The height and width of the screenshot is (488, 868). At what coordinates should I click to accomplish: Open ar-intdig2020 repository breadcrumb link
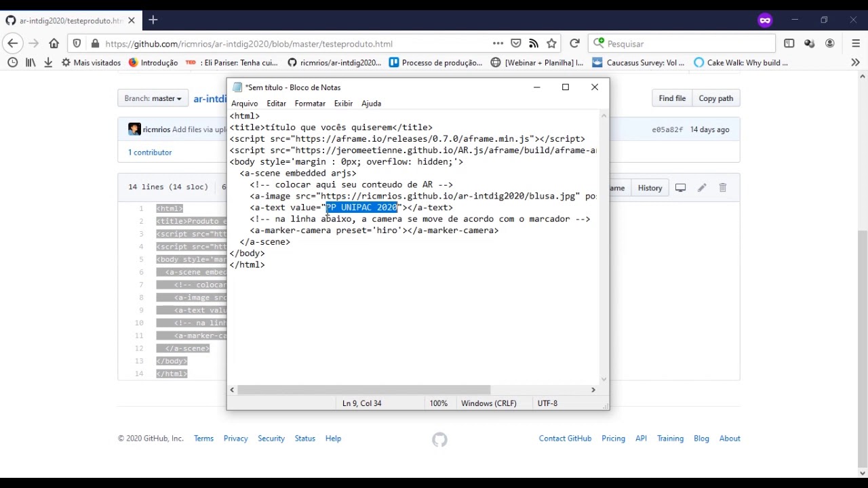pyautogui.click(x=210, y=98)
